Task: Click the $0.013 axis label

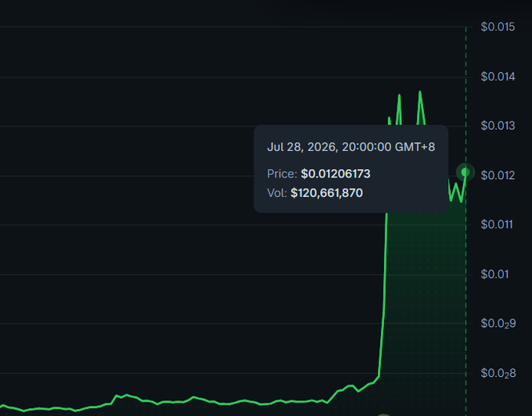Action: click(x=498, y=126)
